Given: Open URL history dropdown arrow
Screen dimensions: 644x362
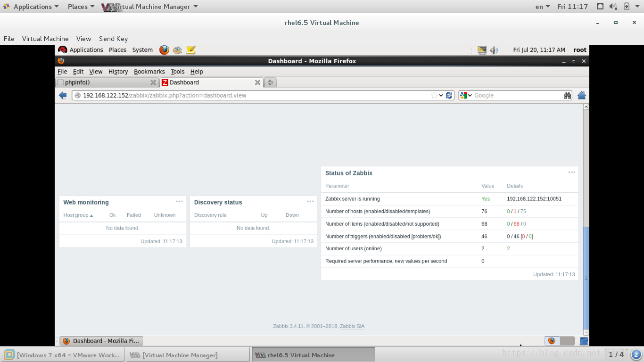Looking at the screenshot, I should (441, 95).
